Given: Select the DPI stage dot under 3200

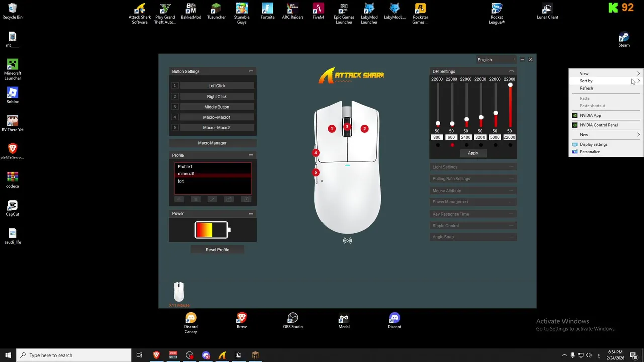Looking at the screenshot, I should coord(481,145).
